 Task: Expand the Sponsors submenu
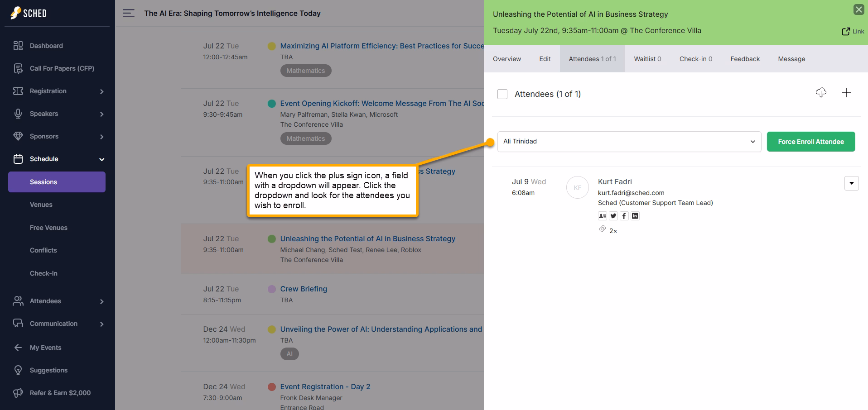tap(101, 137)
